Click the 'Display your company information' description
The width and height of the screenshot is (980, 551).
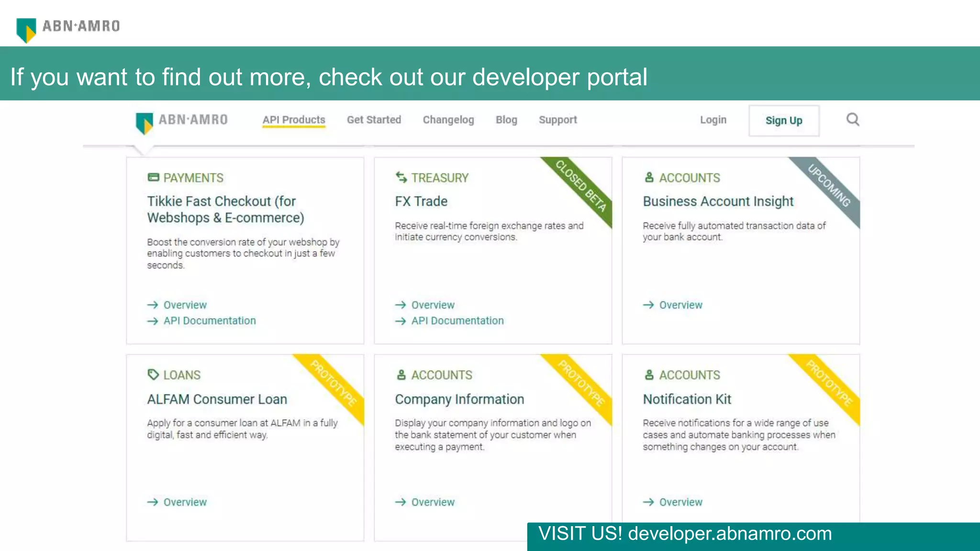click(x=493, y=435)
